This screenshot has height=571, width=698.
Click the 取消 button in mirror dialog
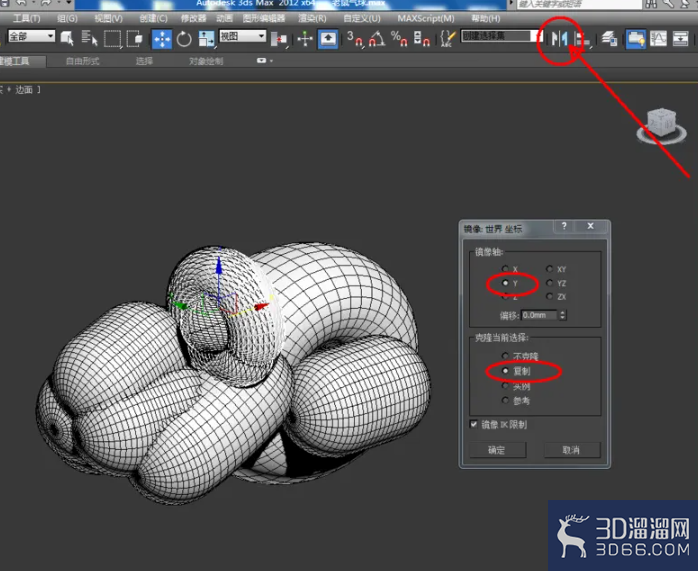click(572, 450)
